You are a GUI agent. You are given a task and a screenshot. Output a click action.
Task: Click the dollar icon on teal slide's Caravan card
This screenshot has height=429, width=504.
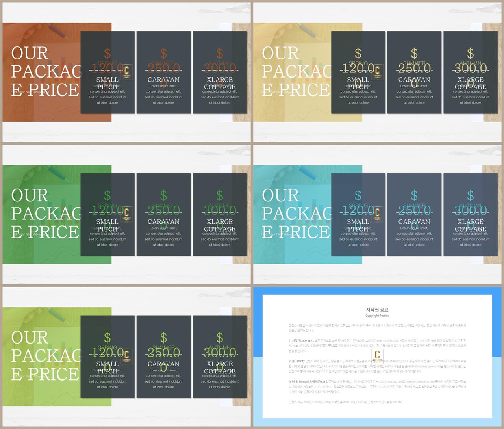pos(414,195)
